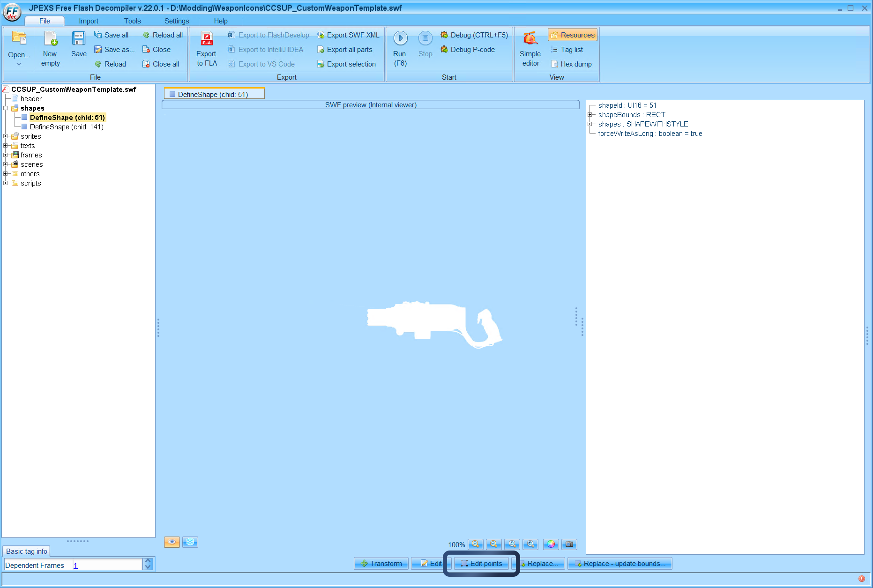873x588 pixels.
Task: Expand the shapeBounds RECT node
Action: (x=590, y=115)
